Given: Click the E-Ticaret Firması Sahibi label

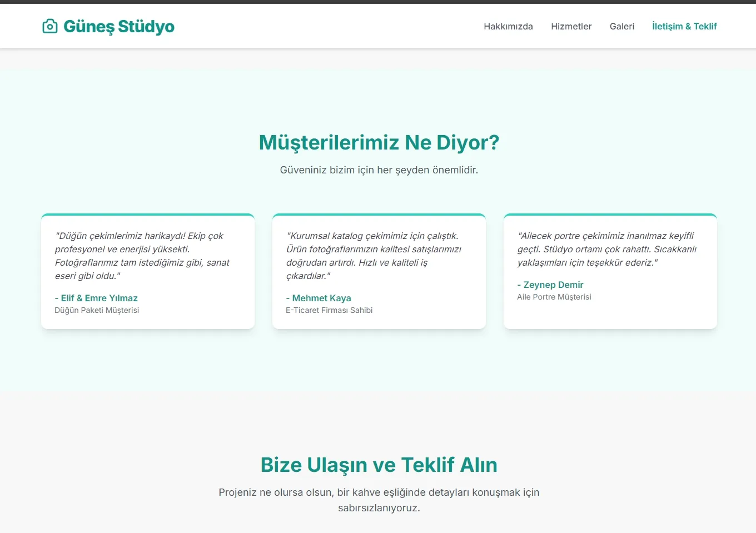Looking at the screenshot, I should 330,310.
